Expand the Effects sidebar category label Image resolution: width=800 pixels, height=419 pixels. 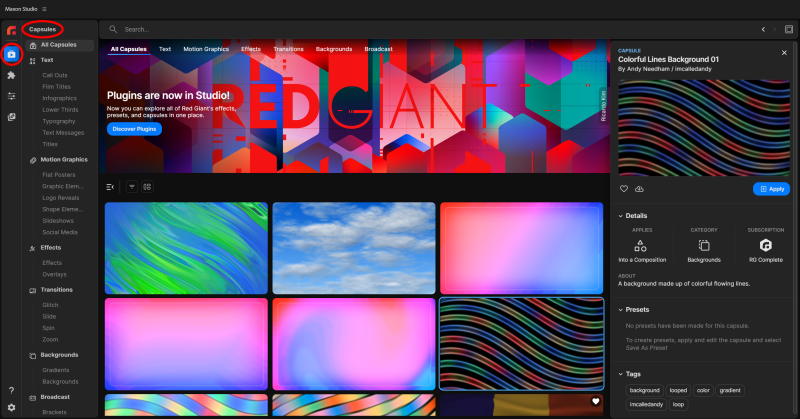coord(51,248)
